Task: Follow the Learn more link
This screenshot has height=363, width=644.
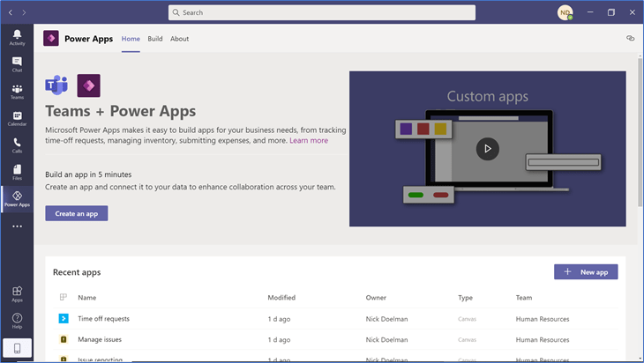Action: [x=309, y=140]
